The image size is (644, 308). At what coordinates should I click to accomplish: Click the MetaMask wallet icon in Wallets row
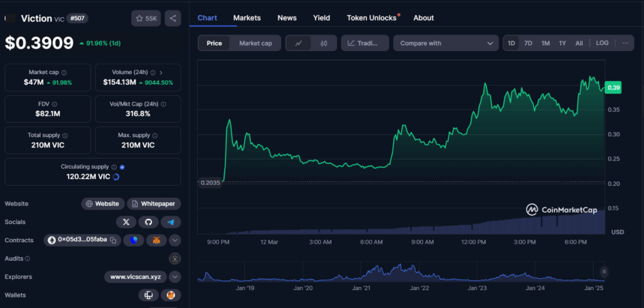[x=171, y=295]
